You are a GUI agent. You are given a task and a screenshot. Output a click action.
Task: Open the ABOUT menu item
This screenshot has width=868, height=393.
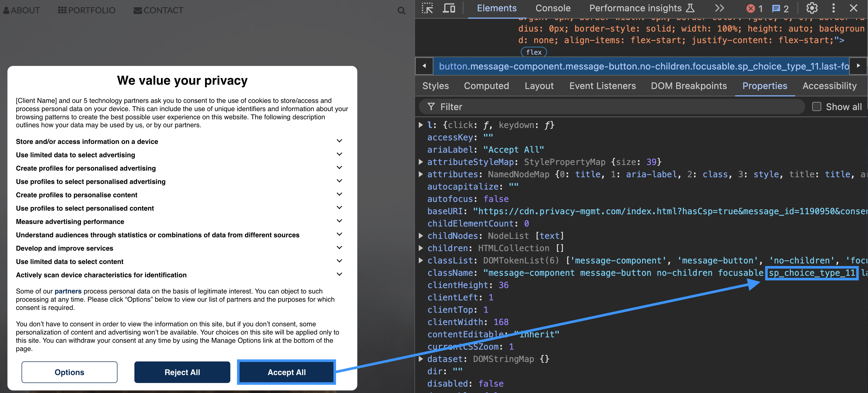click(22, 11)
